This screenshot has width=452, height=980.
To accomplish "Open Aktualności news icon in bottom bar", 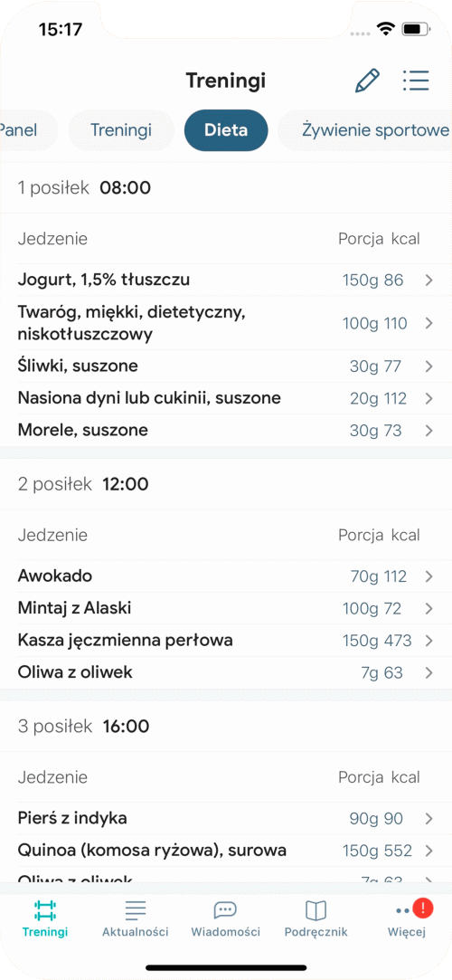I will [136, 910].
